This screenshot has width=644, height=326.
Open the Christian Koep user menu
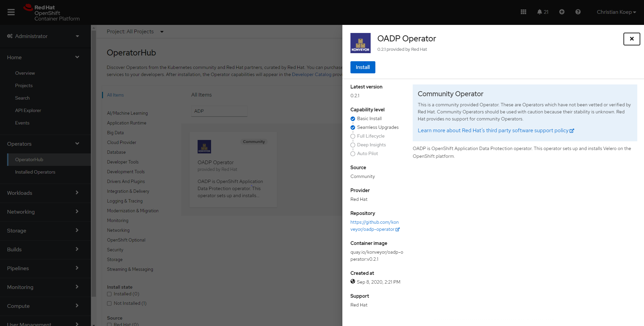point(616,12)
